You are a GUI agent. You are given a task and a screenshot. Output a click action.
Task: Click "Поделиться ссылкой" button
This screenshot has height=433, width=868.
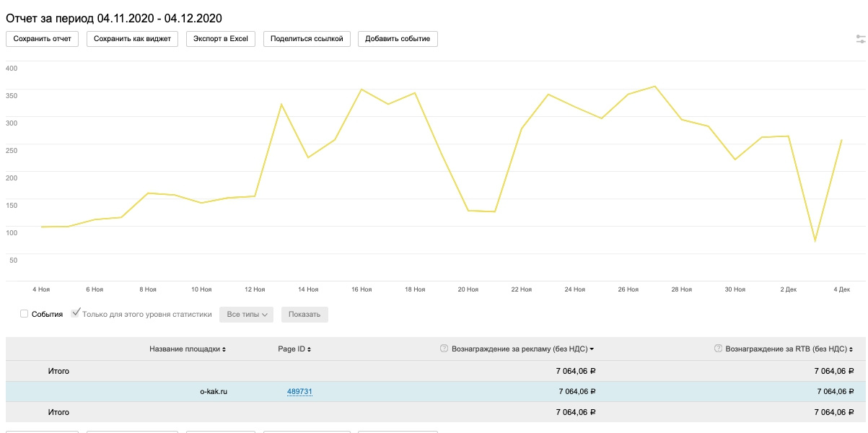307,39
